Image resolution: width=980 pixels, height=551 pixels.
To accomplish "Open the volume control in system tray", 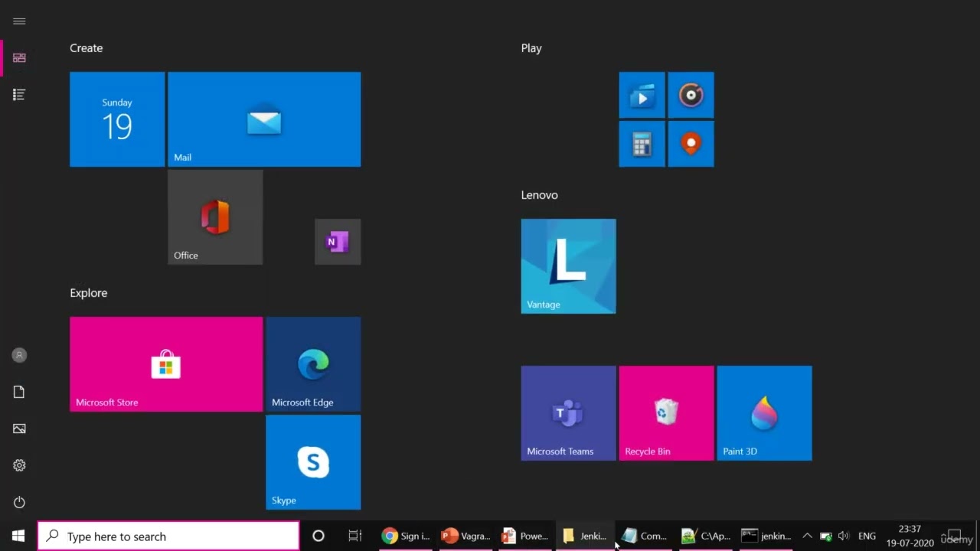I will [844, 536].
